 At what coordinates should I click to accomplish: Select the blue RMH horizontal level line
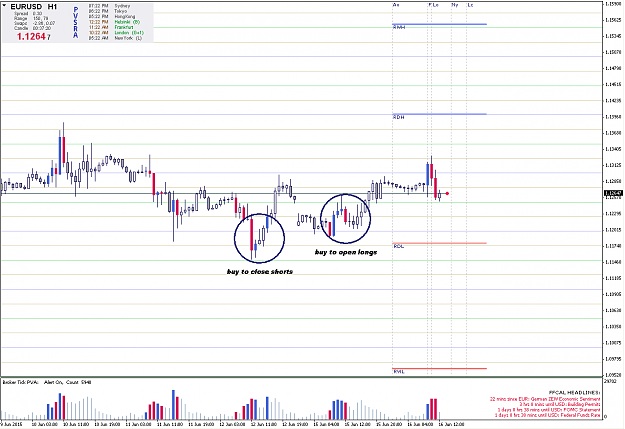point(440,24)
